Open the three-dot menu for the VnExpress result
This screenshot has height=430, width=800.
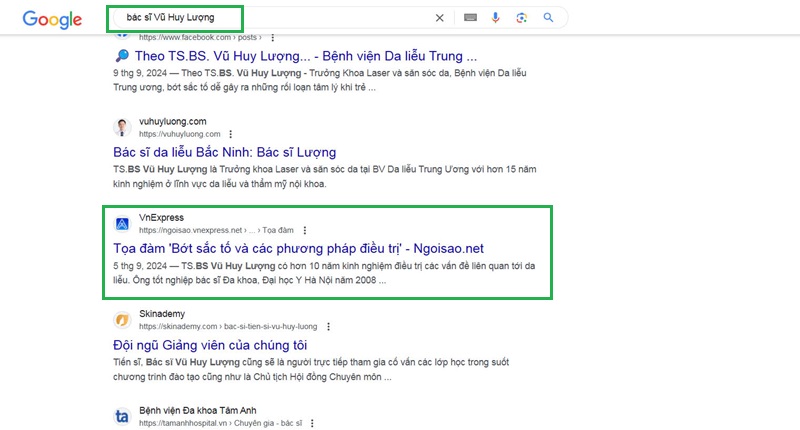[x=305, y=231]
